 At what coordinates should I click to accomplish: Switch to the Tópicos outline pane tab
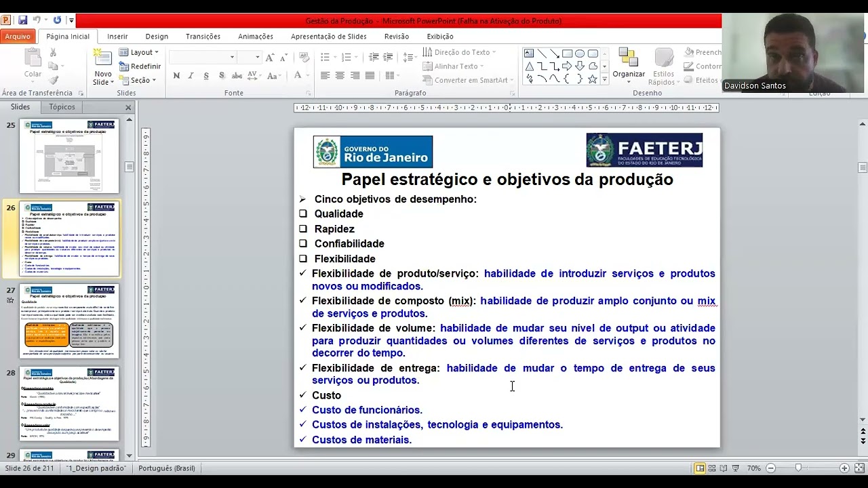click(62, 107)
